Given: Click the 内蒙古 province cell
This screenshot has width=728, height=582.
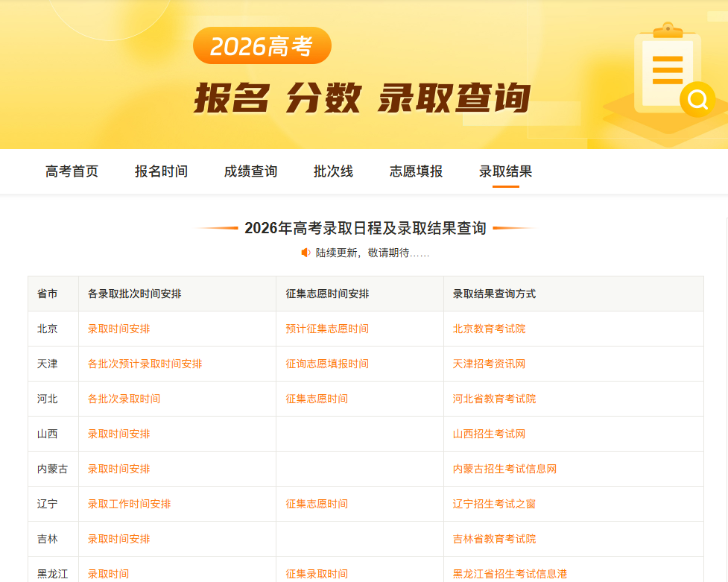Looking at the screenshot, I should (52, 469).
